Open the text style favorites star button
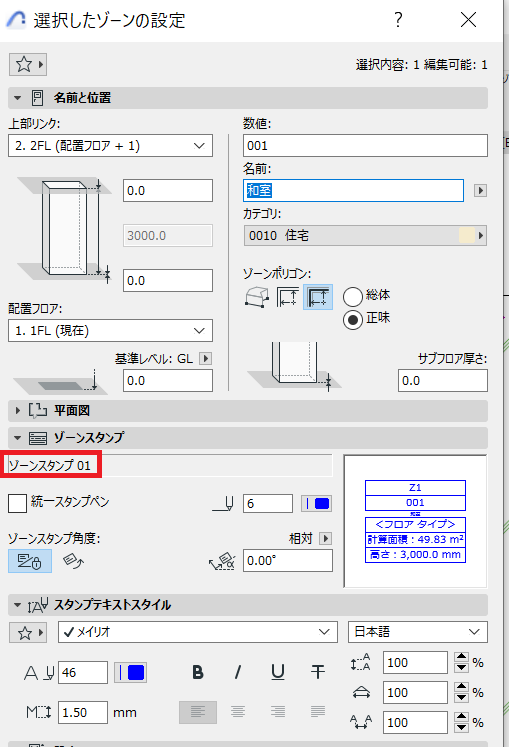Screen dimensions: 509x747 pyautogui.click(x=28, y=633)
